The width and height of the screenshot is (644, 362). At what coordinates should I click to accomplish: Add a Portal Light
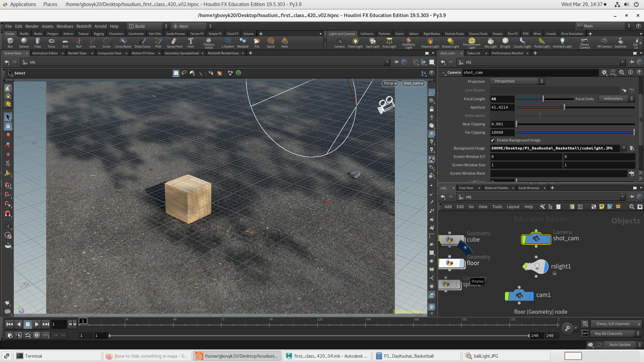coord(542,43)
